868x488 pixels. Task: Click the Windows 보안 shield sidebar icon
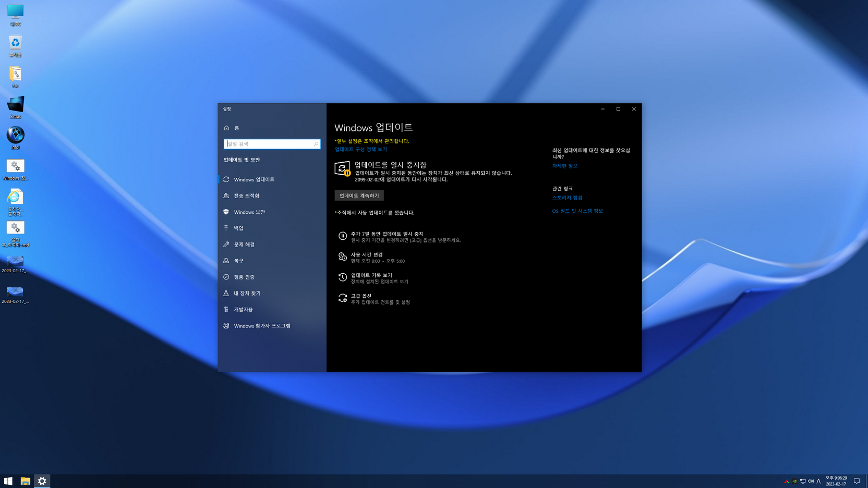pyautogui.click(x=226, y=212)
